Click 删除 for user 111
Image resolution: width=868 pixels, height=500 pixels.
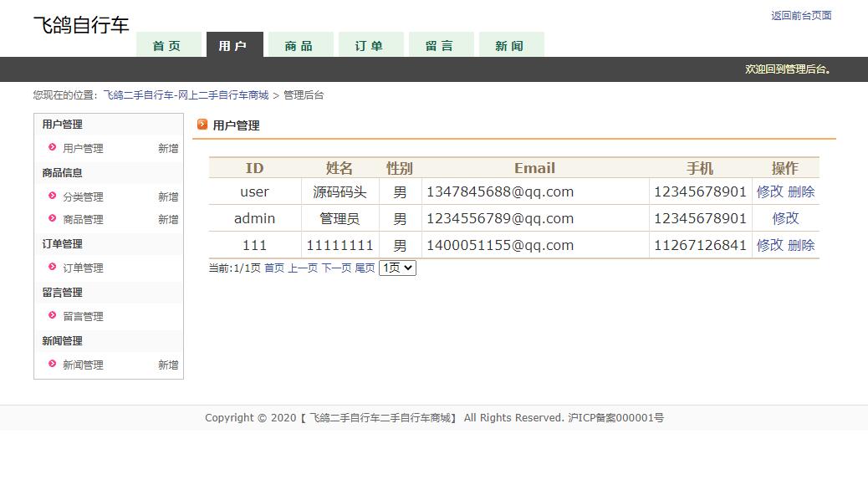coord(801,245)
